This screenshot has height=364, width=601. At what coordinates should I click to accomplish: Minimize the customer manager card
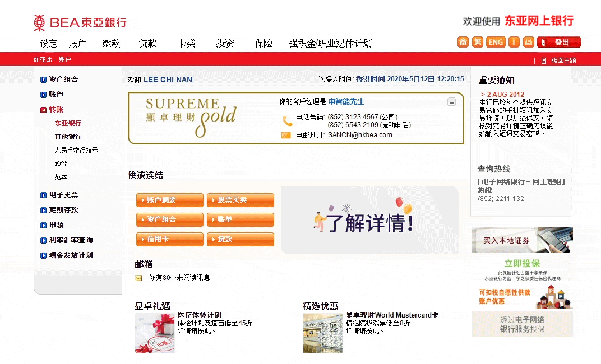[451, 102]
